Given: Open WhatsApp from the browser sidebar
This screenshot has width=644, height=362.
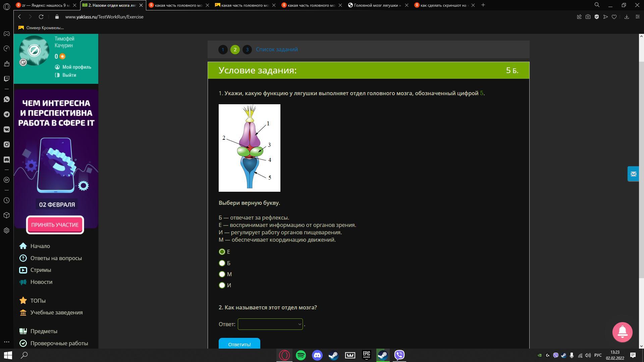Looking at the screenshot, I should (7, 100).
